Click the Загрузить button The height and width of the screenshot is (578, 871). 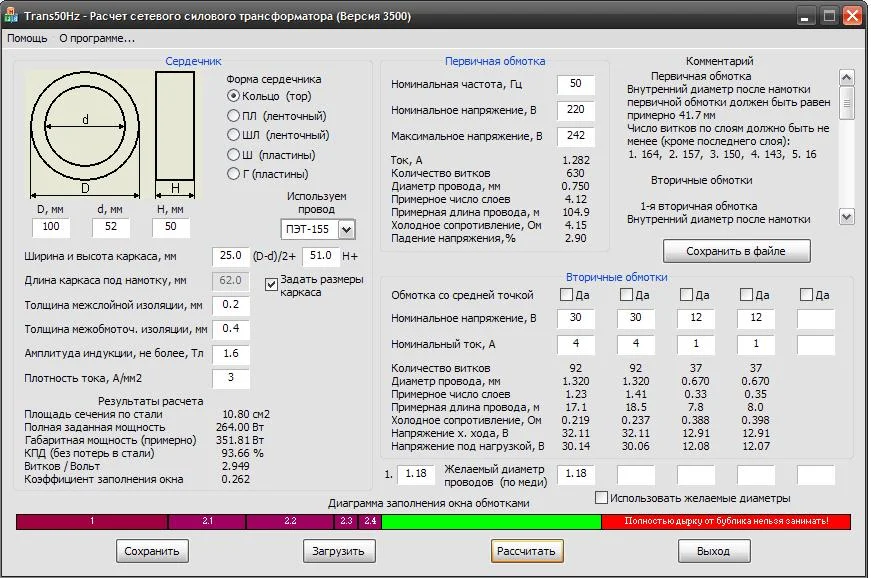click(338, 551)
